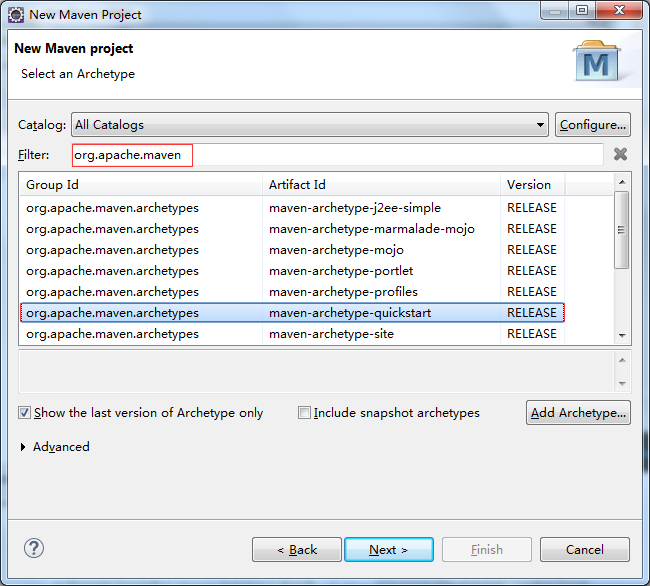The height and width of the screenshot is (586, 650).
Task: Select the maven-archetype-marmalade-mojo row
Action: point(292,229)
